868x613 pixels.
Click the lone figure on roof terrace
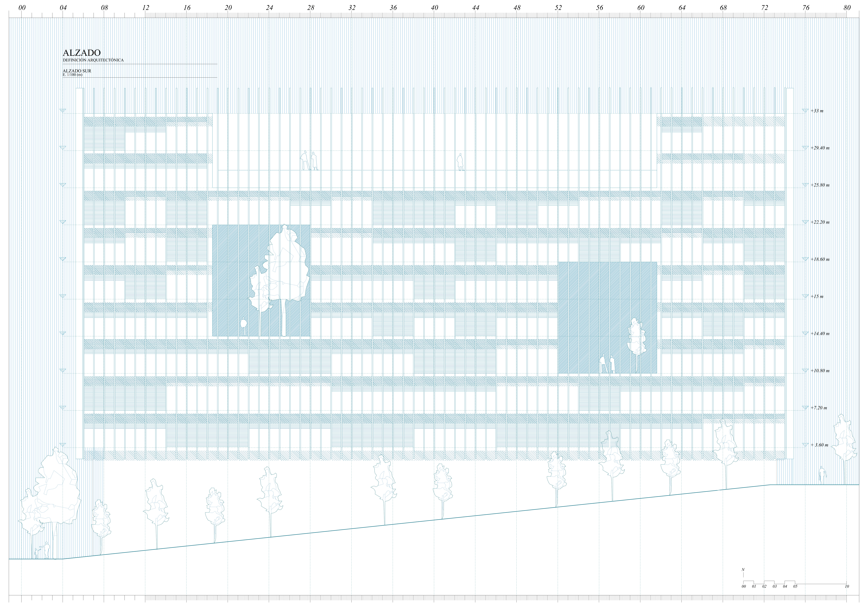point(460,162)
